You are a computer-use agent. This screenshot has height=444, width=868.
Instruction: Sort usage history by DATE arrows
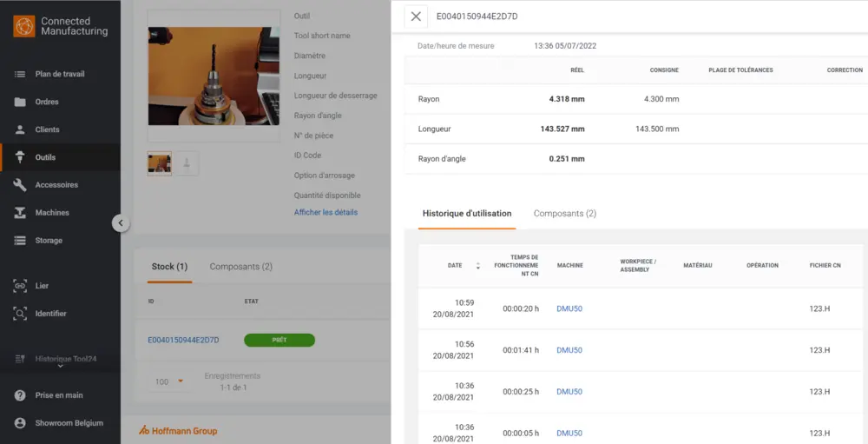(x=477, y=266)
